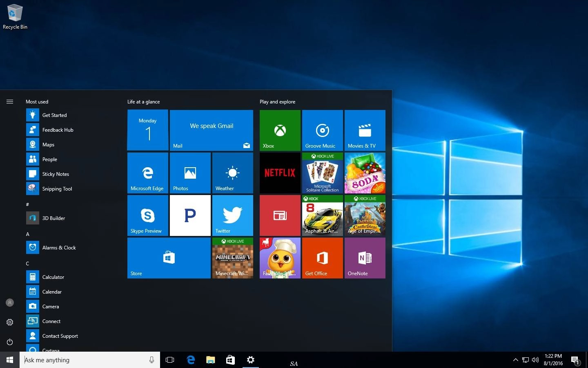Open the Mail tile
588x368 pixels.
click(212, 130)
